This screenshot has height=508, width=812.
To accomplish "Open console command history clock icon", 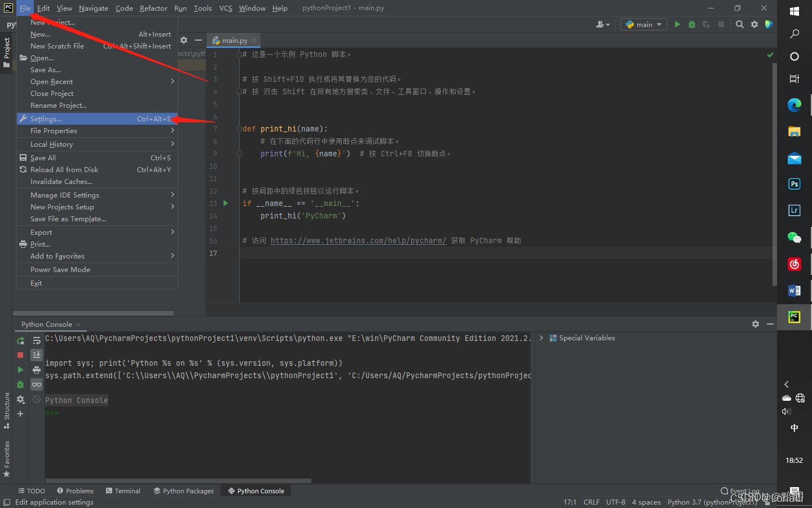I will tap(37, 399).
